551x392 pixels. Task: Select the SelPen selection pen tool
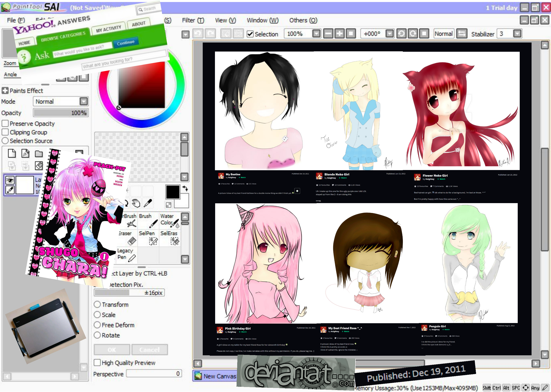[148, 238]
